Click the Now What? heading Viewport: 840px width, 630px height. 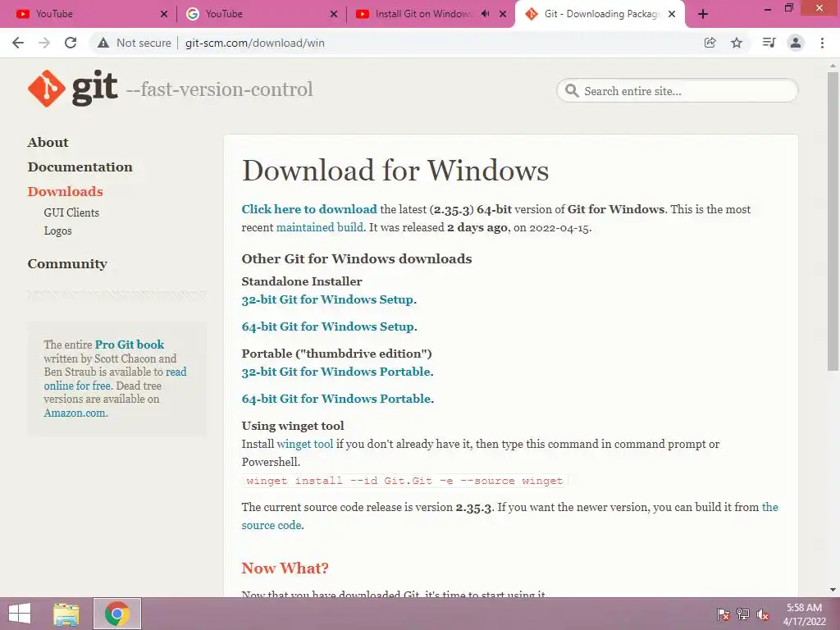tap(285, 568)
